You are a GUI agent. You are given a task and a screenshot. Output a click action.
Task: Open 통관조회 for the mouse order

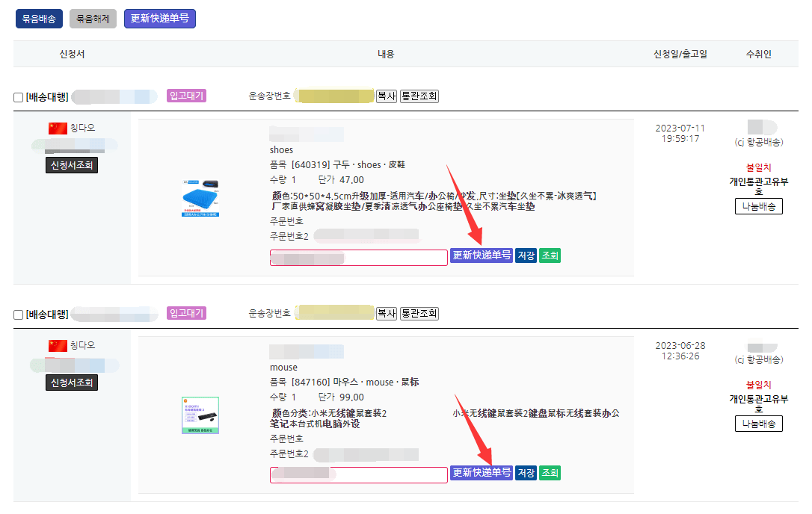[419, 314]
